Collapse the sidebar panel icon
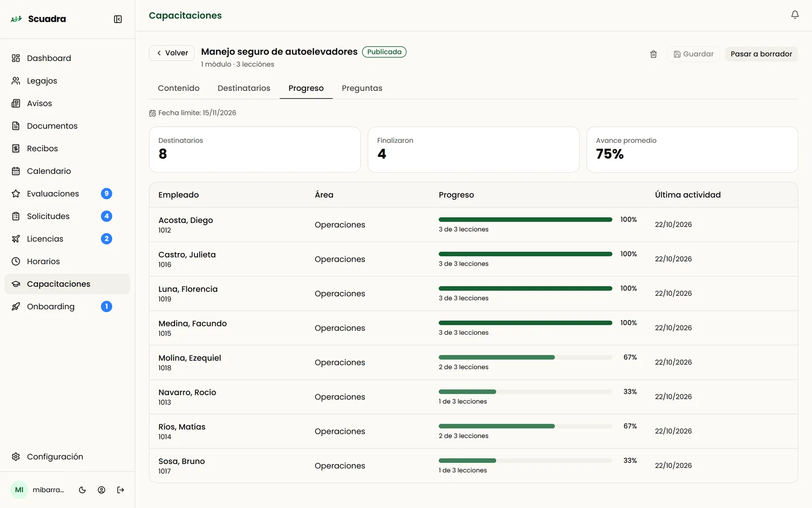 tap(118, 19)
